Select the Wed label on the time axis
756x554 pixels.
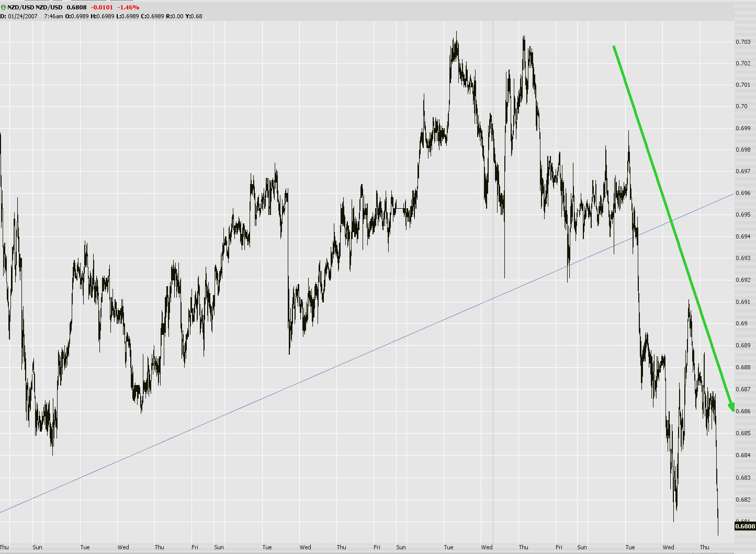click(x=123, y=547)
